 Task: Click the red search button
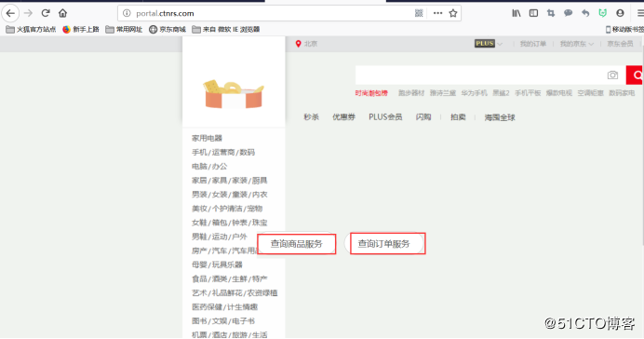[x=635, y=75]
